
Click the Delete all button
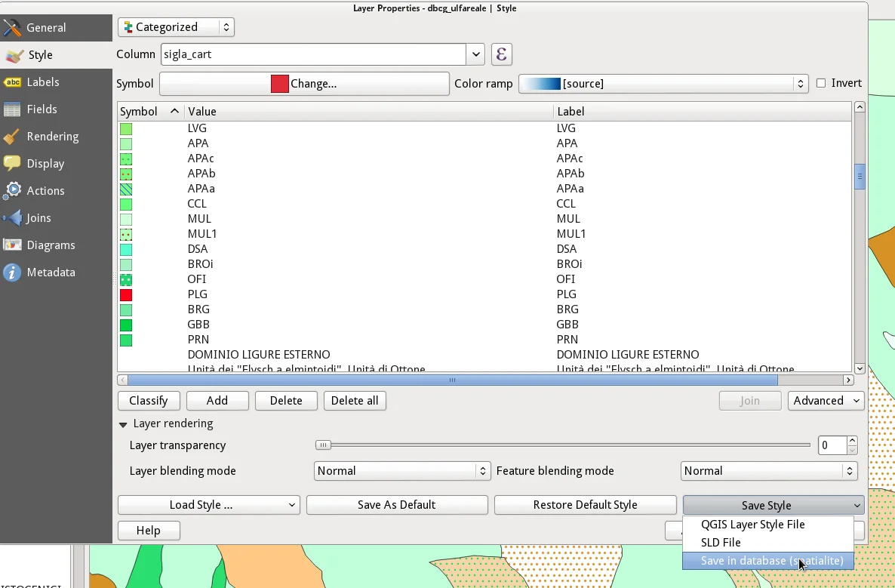[x=355, y=401]
